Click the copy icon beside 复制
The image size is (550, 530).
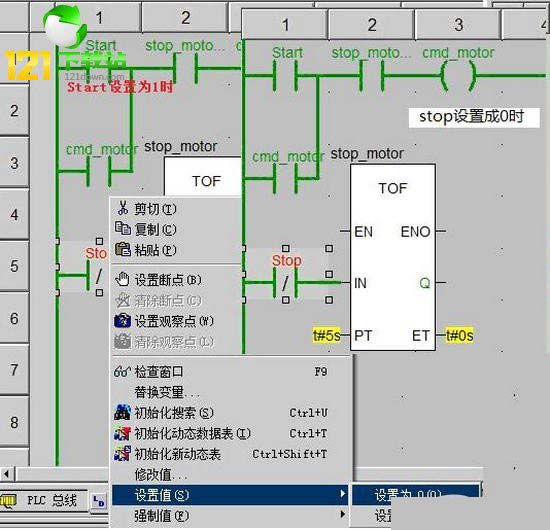[x=123, y=229]
